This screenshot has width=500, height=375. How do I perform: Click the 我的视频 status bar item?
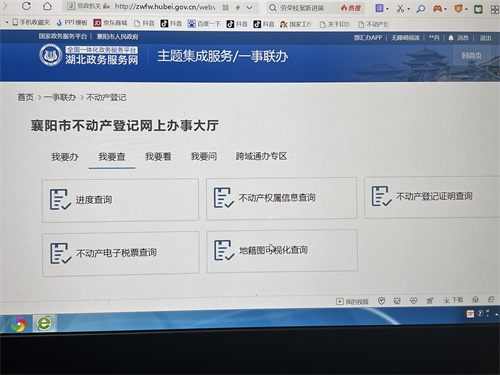(352, 302)
